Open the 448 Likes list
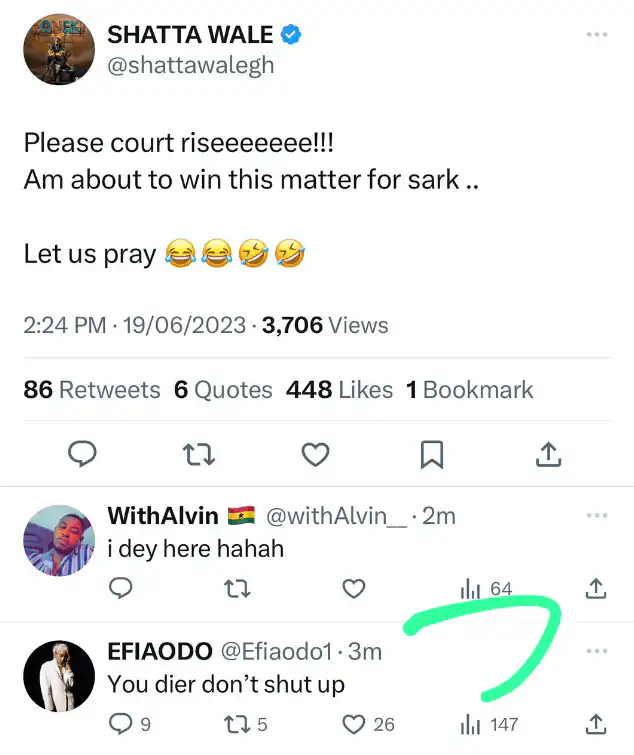634x755 pixels. [x=339, y=390]
